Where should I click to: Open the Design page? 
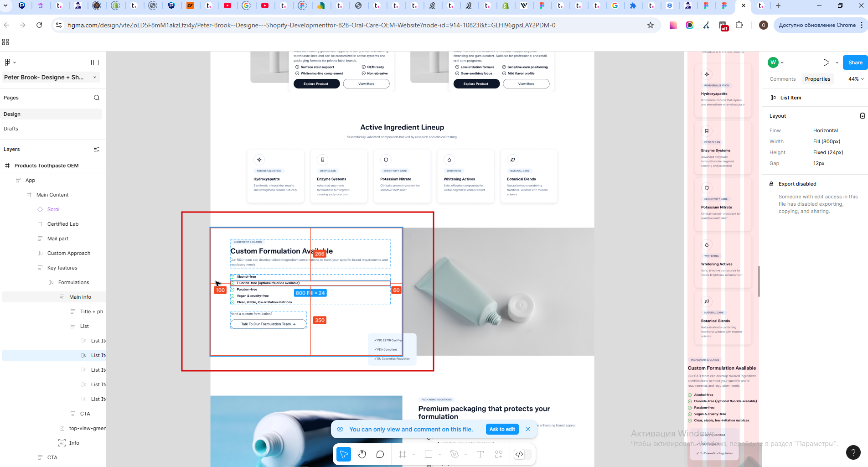click(x=52, y=114)
